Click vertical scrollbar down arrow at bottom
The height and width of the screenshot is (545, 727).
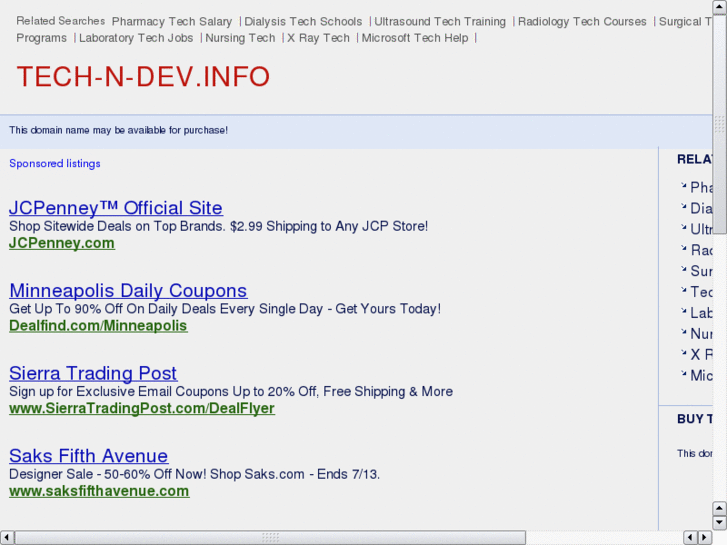[720, 523]
